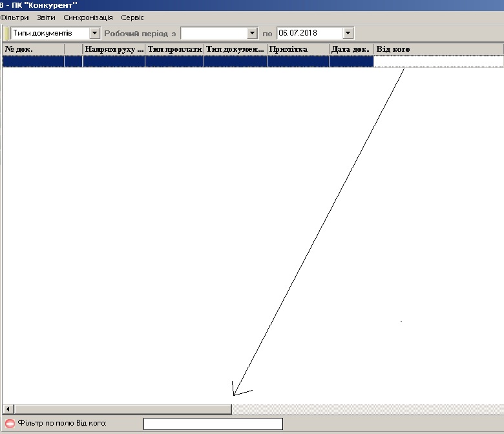The image size is (504, 434).
Task: Click the Напрям руху column header
Action: [114, 49]
